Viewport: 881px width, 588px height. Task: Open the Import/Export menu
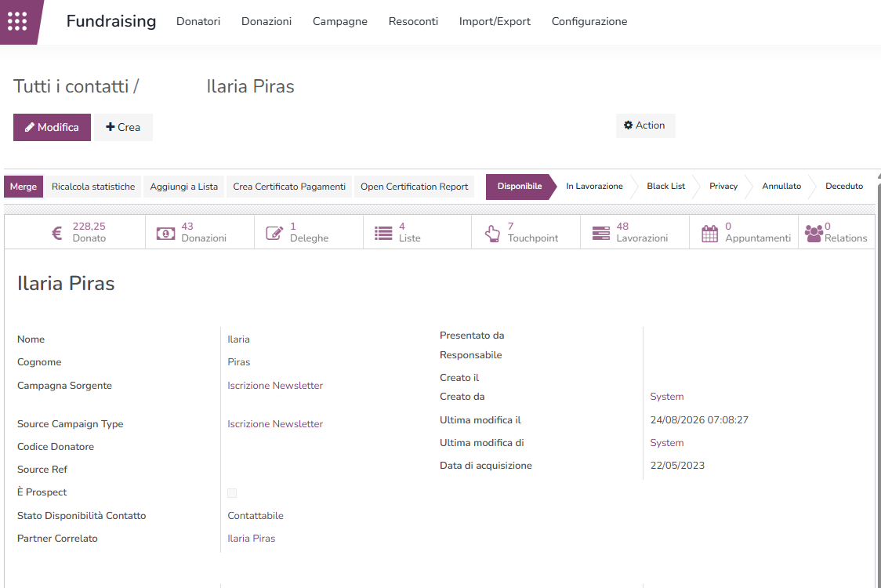(495, 21)
